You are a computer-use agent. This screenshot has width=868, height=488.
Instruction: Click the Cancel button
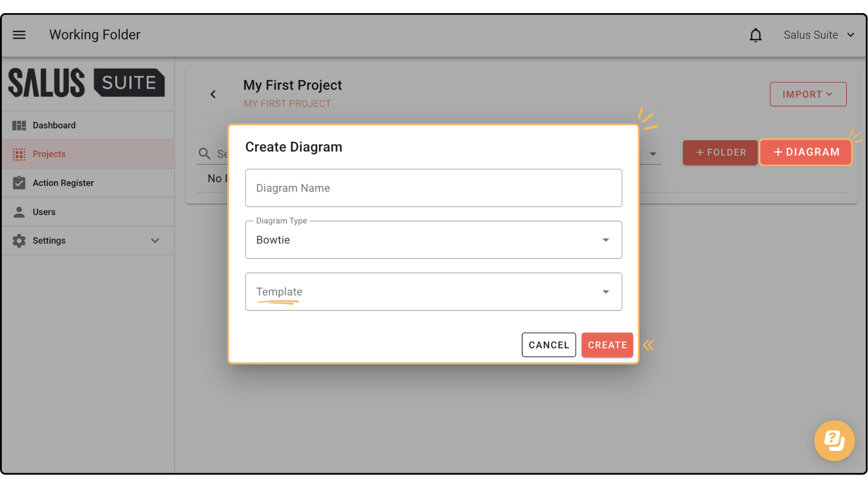pos(548,345)
